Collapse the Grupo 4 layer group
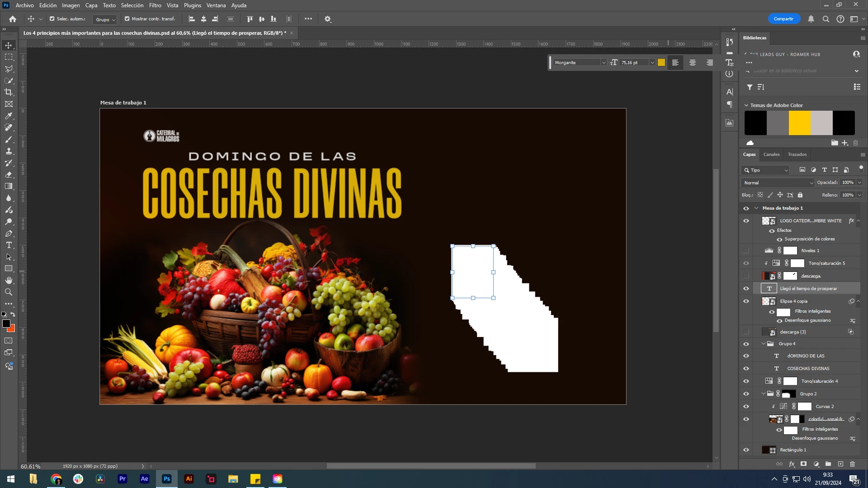This screenshot has width=868, height=488. 764,344
